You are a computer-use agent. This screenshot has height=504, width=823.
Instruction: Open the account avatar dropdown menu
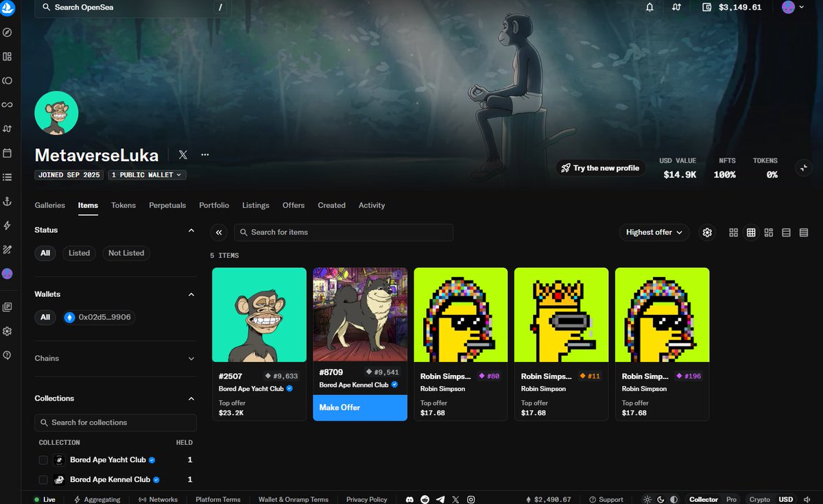click(x=793, y=8)
